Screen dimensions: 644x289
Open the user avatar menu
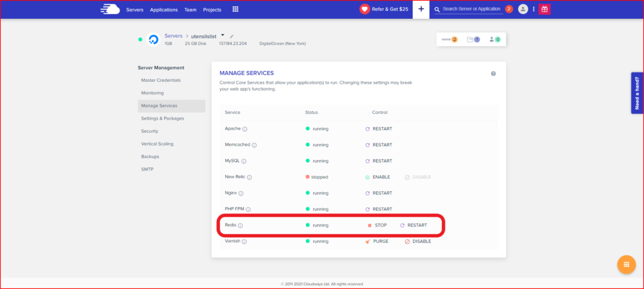pos(523,9)
